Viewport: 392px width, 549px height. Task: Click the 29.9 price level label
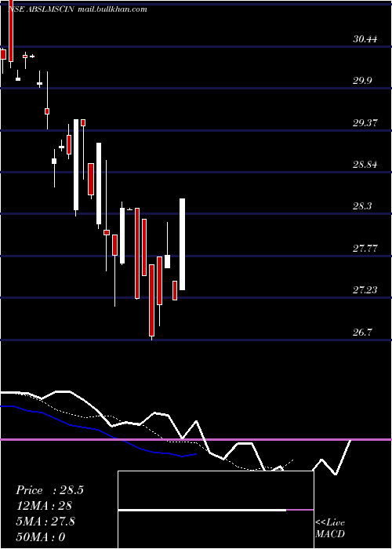362,81
